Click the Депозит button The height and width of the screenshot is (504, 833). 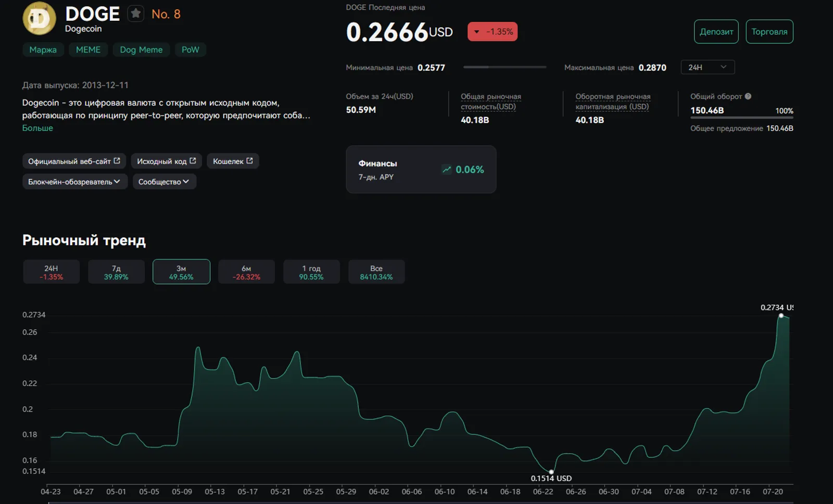[716, 32]
